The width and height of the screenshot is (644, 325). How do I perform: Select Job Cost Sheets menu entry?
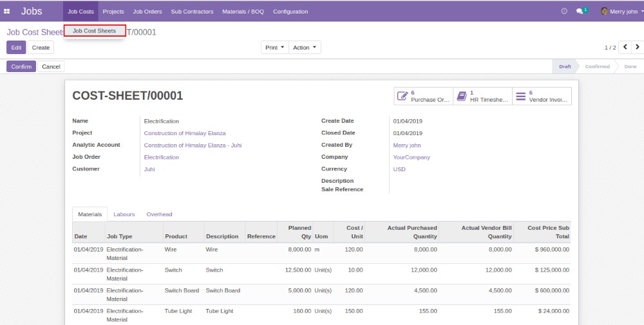(95, 31)
